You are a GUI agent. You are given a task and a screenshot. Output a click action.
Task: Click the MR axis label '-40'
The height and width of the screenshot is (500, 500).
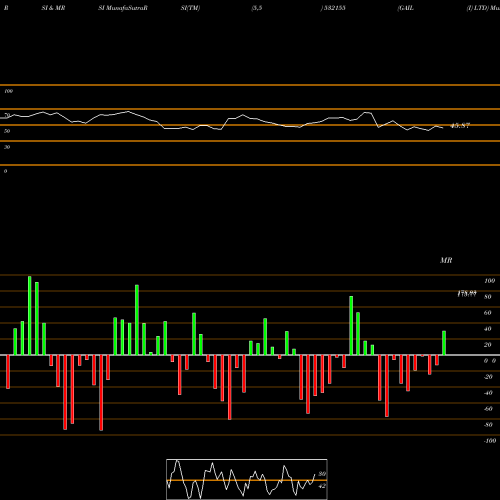[x=488, y=393]
